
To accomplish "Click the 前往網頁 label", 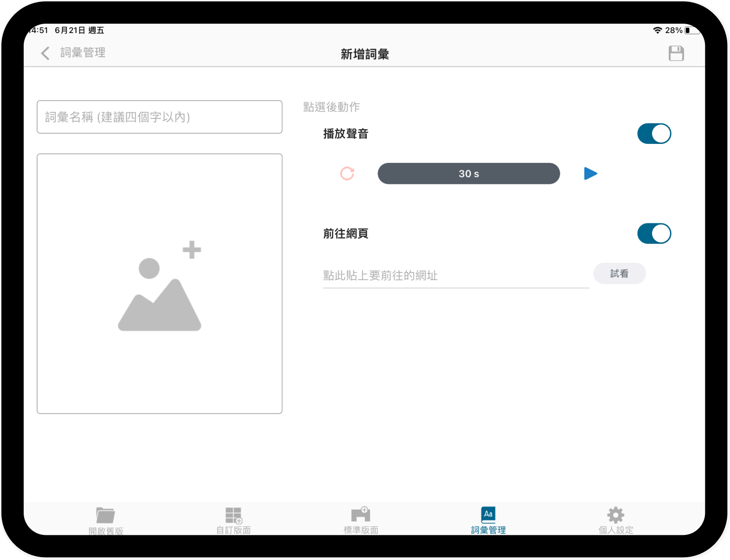I will point(345,234).
